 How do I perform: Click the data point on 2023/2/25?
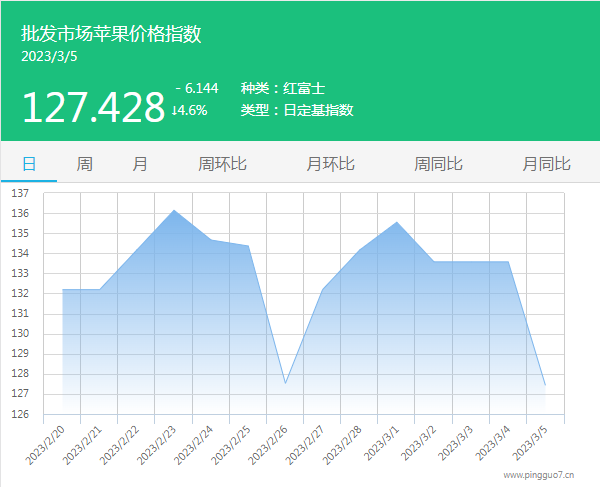click(248, 246)
